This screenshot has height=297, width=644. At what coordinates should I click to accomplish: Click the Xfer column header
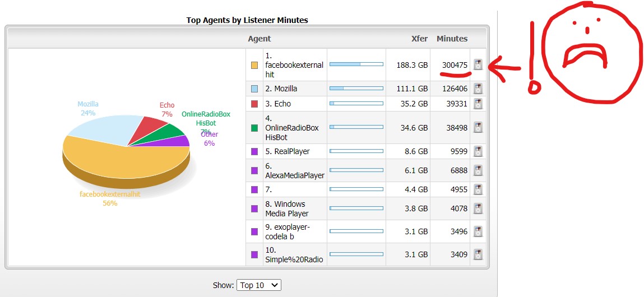tap(419, 39)
